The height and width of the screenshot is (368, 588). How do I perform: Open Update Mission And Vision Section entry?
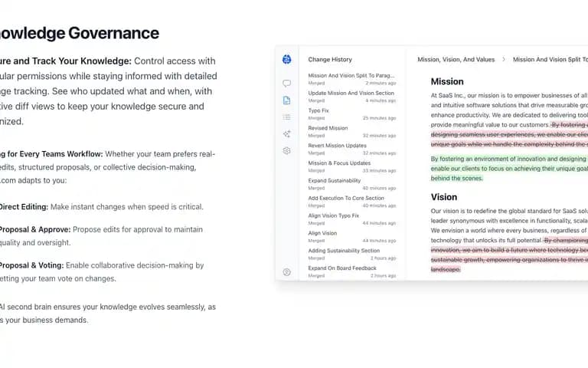[351, 97]
